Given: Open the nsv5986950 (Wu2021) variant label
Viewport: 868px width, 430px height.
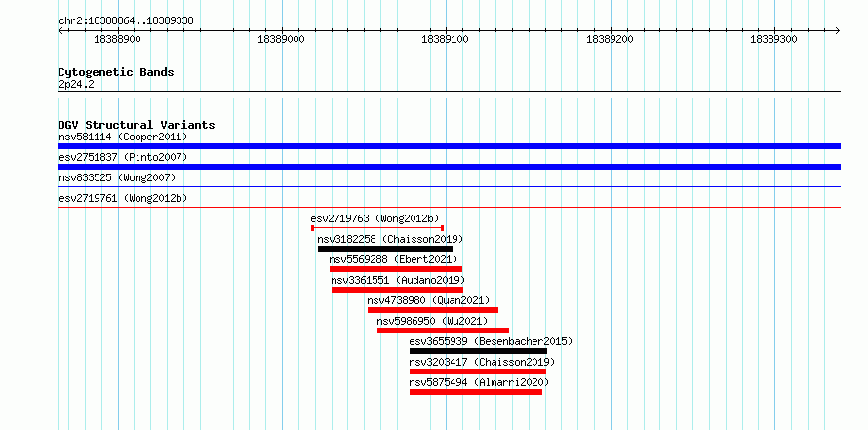Looking at the screenshot, I should 432,321.
